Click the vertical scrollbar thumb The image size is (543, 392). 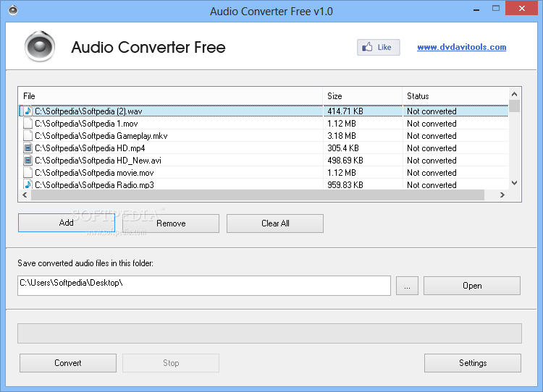click(515, 106)
